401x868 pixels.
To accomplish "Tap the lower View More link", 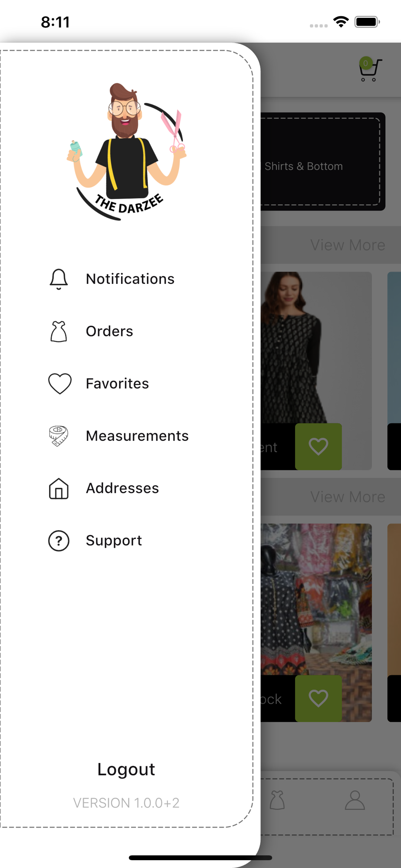I will (x=348, y=497).
